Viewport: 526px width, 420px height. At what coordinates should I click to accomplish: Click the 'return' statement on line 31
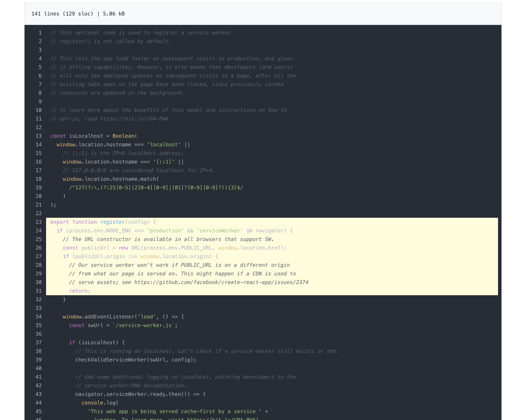[x=78, y=291]
